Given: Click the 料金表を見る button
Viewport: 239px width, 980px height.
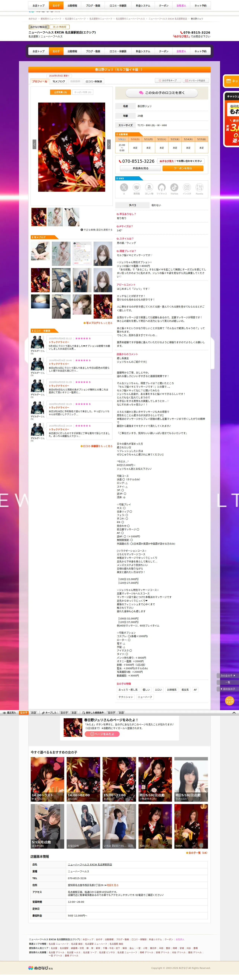Looking at the screenshot, I should tap(141, 168).
